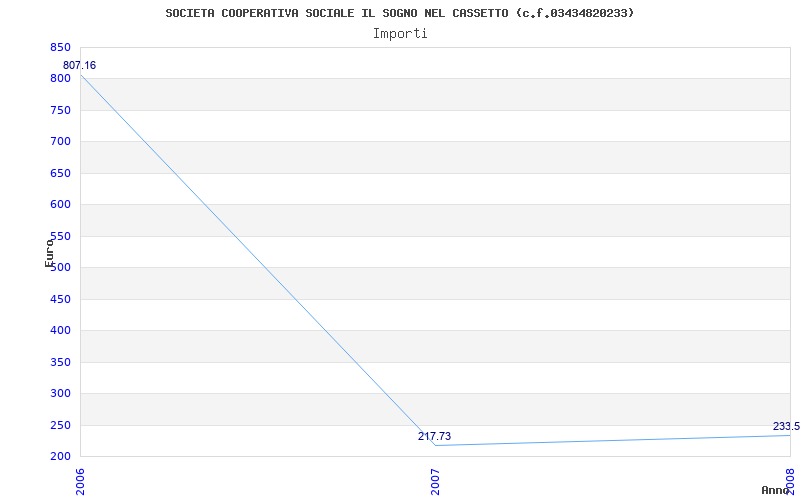
Task: Click the 700 y-axis tick label
Action: (x=60, y=141)
